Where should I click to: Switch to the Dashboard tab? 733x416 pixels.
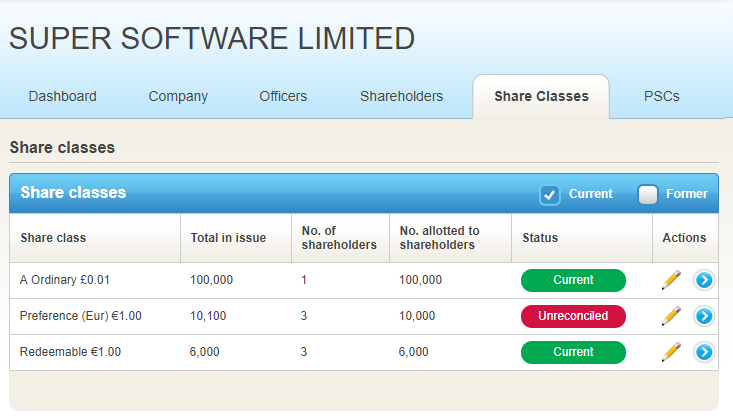[62, 97]
